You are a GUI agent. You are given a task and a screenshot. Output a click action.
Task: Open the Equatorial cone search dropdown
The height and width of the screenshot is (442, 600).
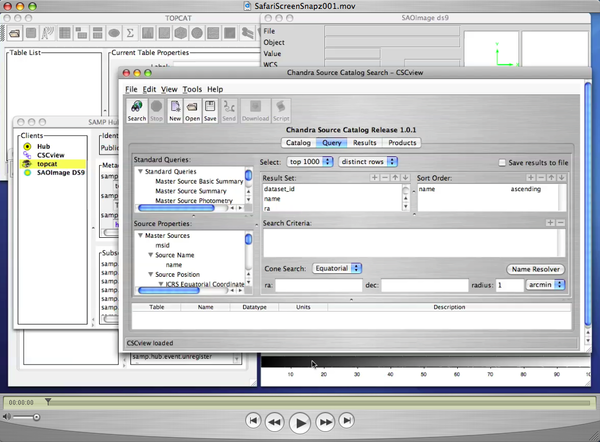coord(336,269)
